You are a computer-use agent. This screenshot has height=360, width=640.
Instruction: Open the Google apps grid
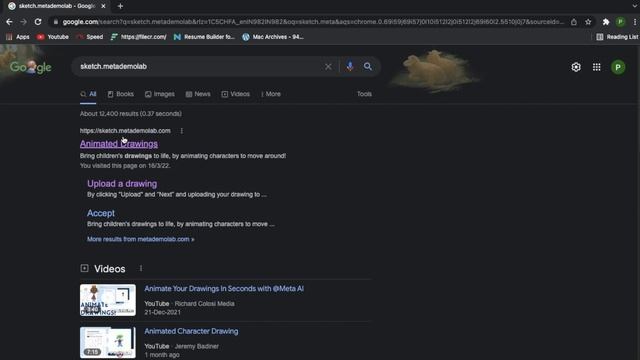tap(597, 67)
